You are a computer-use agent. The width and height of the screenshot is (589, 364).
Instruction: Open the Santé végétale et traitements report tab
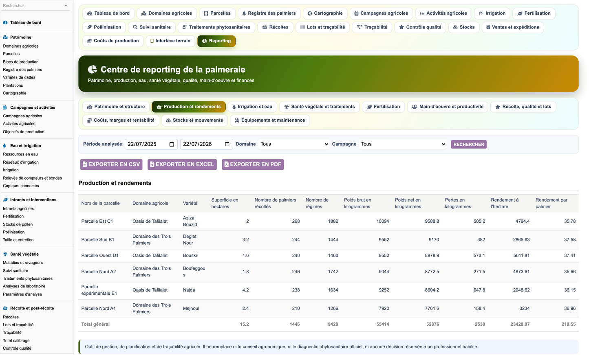click(320, 107)
